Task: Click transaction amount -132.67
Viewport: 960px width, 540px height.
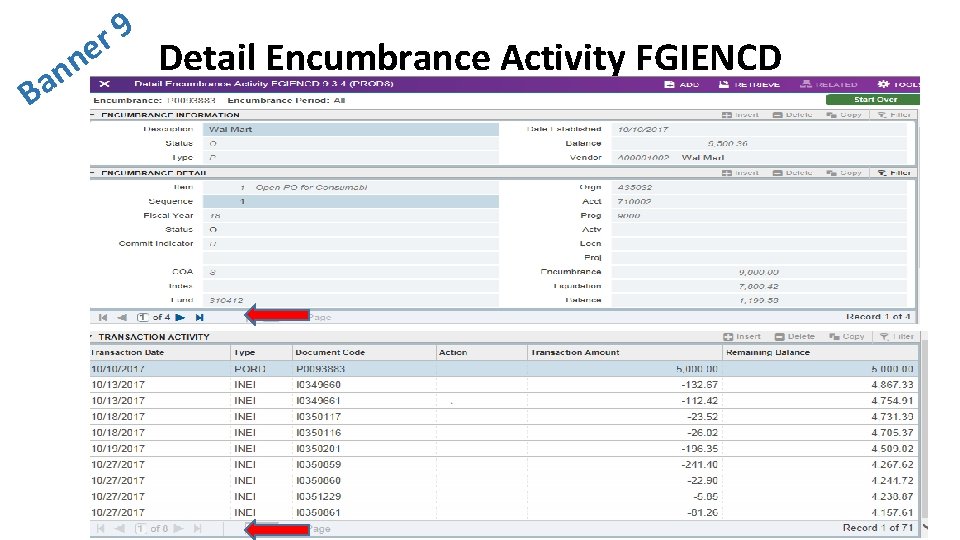Action: pos(699,385)
